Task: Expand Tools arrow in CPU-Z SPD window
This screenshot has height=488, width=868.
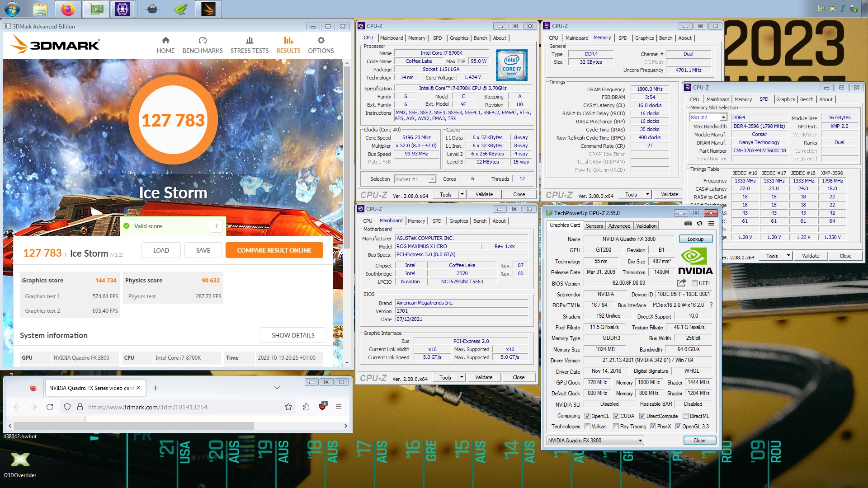Action: click(x=788, y=256)
